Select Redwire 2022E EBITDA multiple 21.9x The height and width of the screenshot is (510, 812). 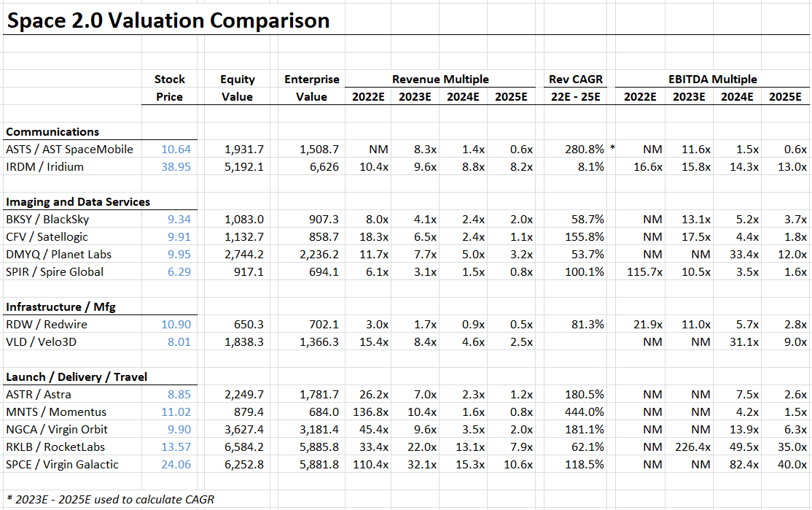[648, 325]
